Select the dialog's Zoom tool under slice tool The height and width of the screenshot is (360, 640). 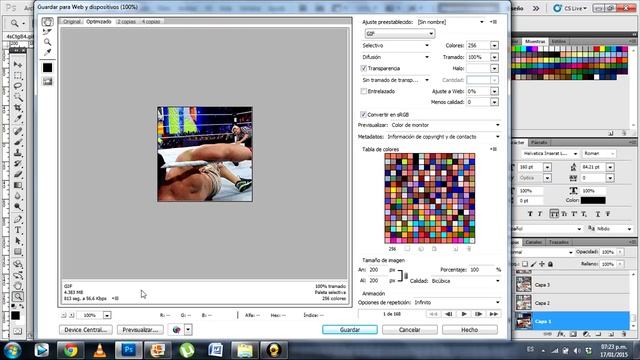[x=47, y=42]
